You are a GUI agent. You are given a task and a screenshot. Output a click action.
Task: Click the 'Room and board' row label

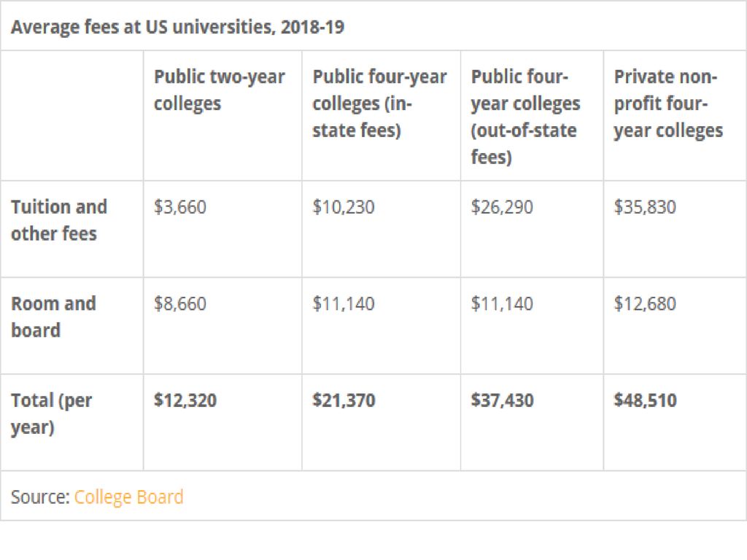point(53,316)
